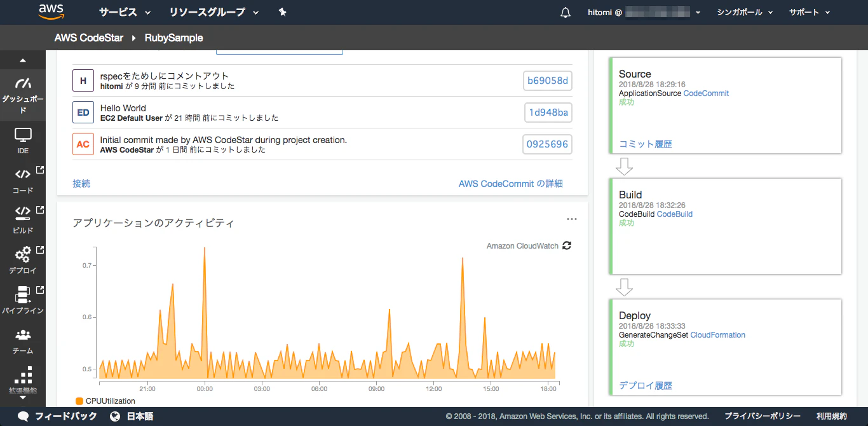868x426 pixels.
Task: Click the AC avatar of the Initial commit
Action: (83, 144)
